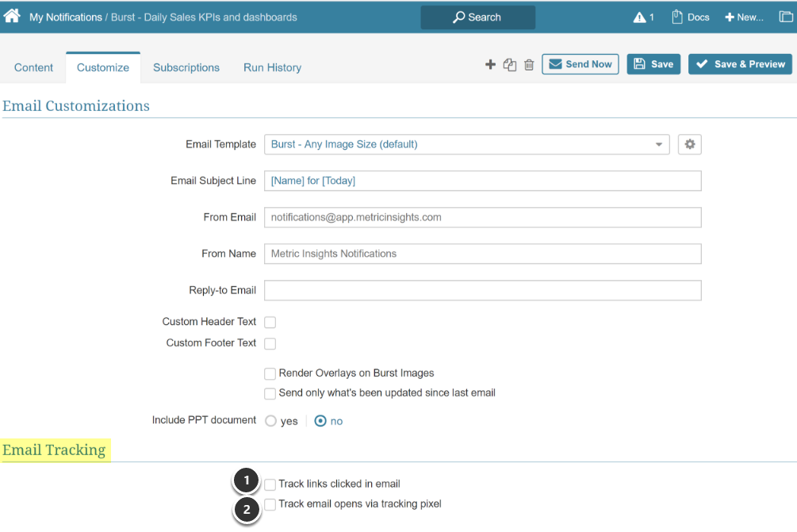
Task: Click the add (+) icon near Send Now
Action: pos(490,64)
